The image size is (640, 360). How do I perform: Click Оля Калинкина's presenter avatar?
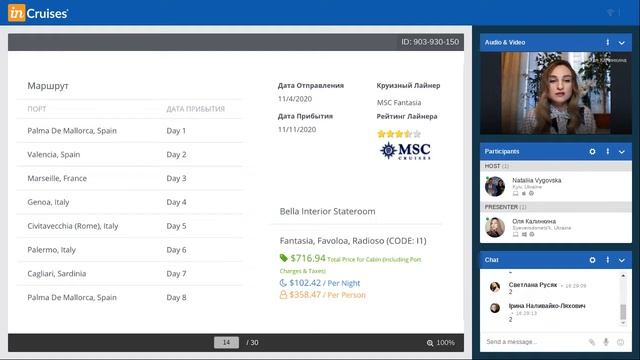495,227
